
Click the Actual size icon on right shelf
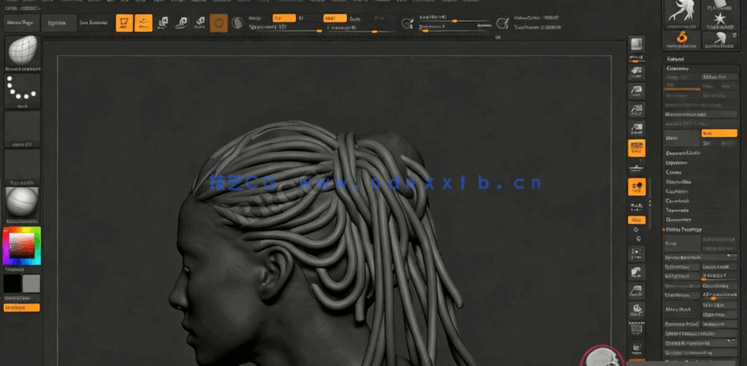tap(636, 109)
